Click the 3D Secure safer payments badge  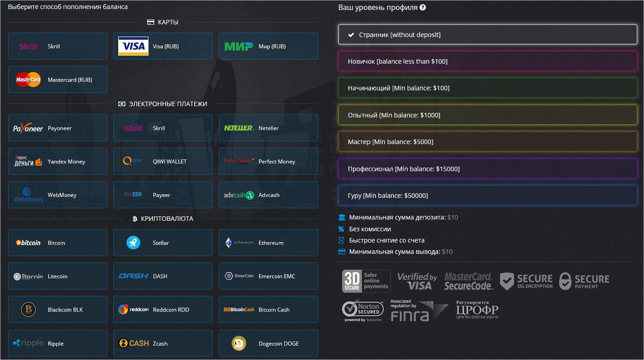366,281
